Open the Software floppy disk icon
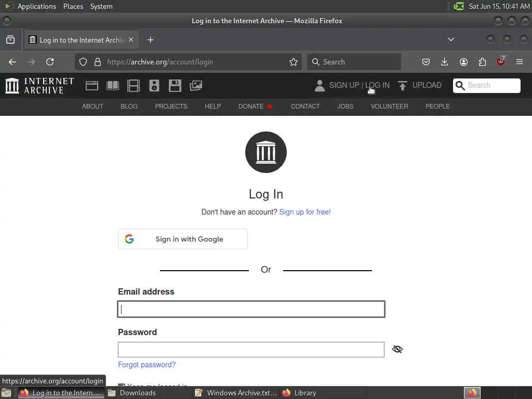532x399 pixels. [175, 86]
